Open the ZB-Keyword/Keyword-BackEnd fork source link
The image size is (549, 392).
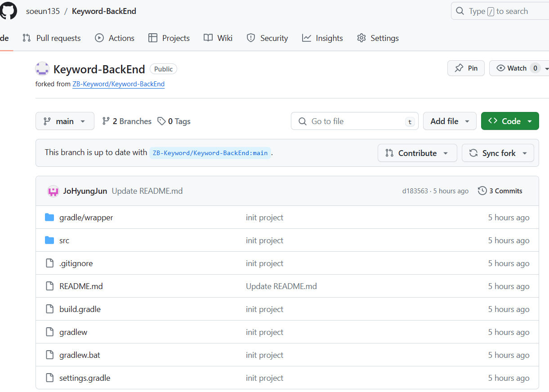pos(118,84)
